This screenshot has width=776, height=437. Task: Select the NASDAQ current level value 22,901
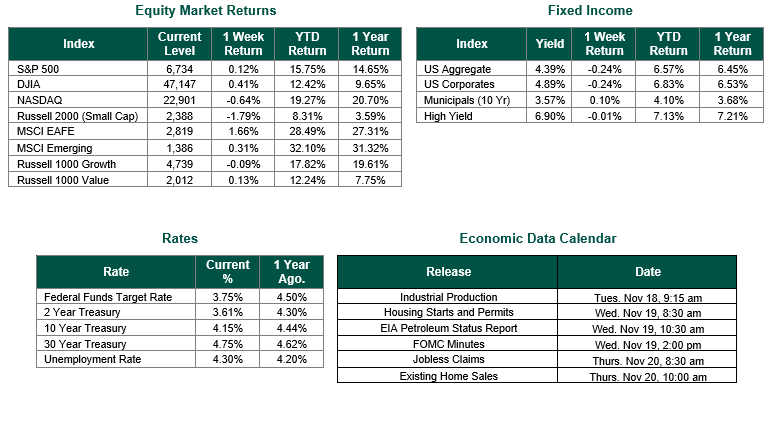click(x=180, y=99)
